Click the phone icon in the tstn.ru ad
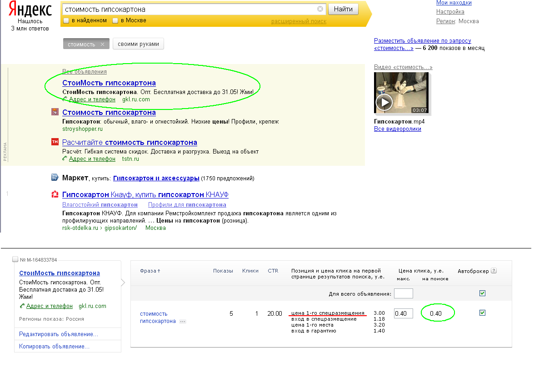Viewport: 539px width, 392px height. click(65, 159)
